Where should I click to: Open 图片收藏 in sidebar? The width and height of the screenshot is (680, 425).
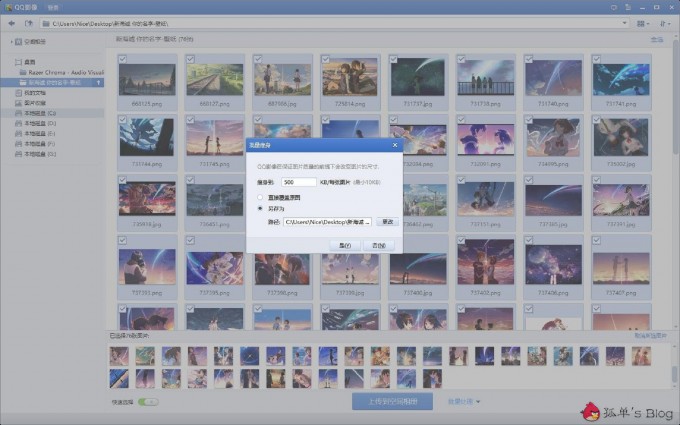(x=30, y=103)
